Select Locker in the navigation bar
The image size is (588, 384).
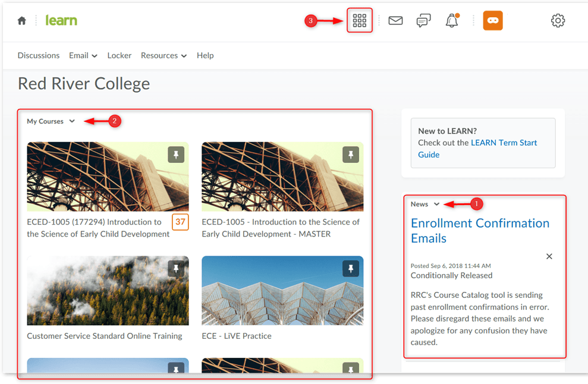pyautogui.click(x=120, y=55)
